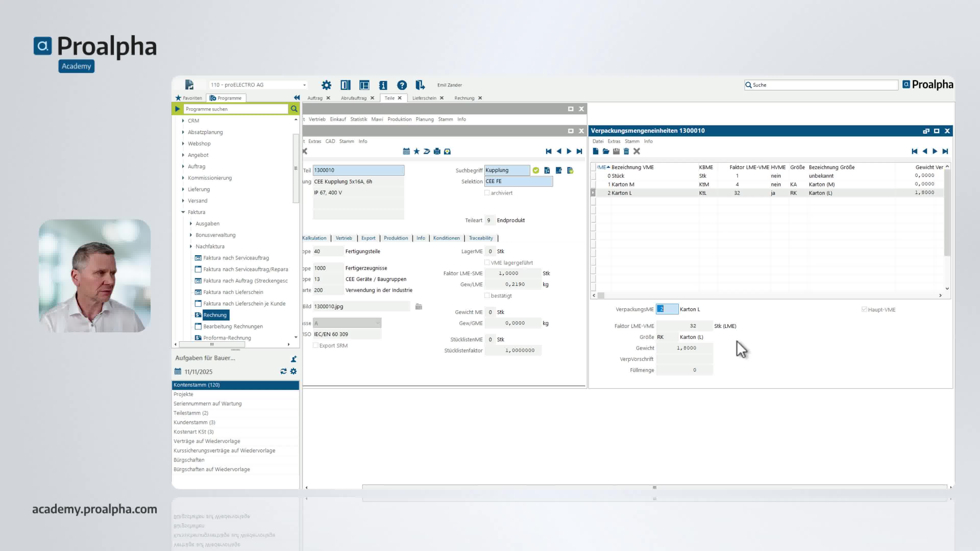Screen dimensions: 980x551
Task: Expand the CRM program group
Action: [183, 121]
